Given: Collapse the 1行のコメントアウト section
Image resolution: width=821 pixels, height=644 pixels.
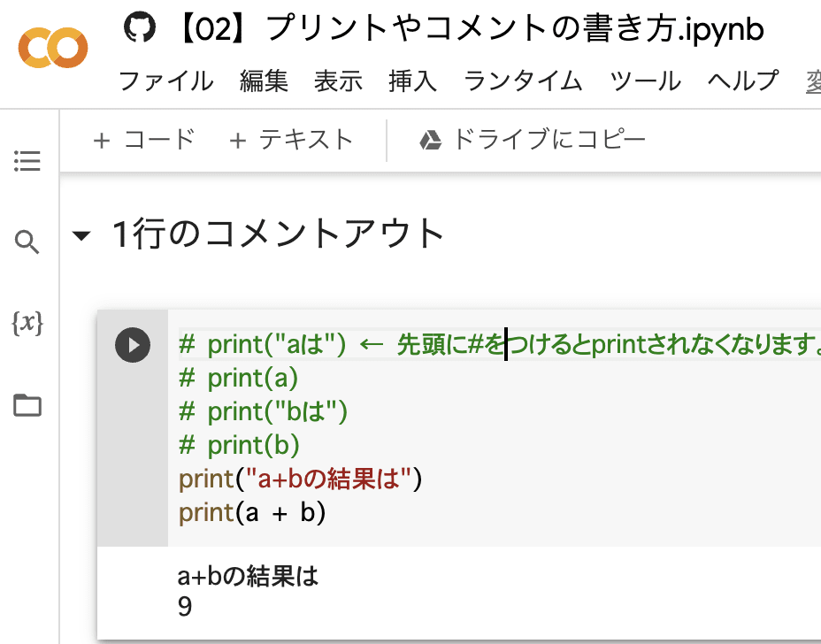Looking at the screenshot, I should pyautogui.click(x=82, y=234).
